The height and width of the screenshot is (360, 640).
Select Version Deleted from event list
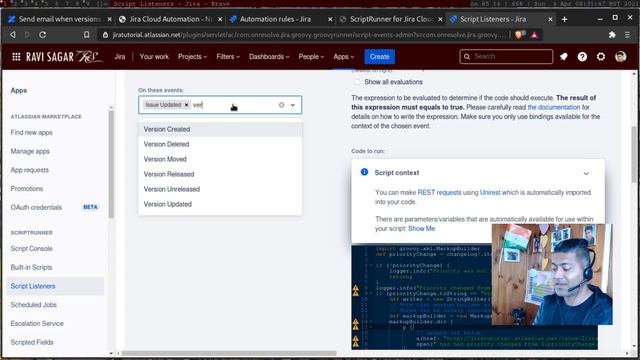220,144
